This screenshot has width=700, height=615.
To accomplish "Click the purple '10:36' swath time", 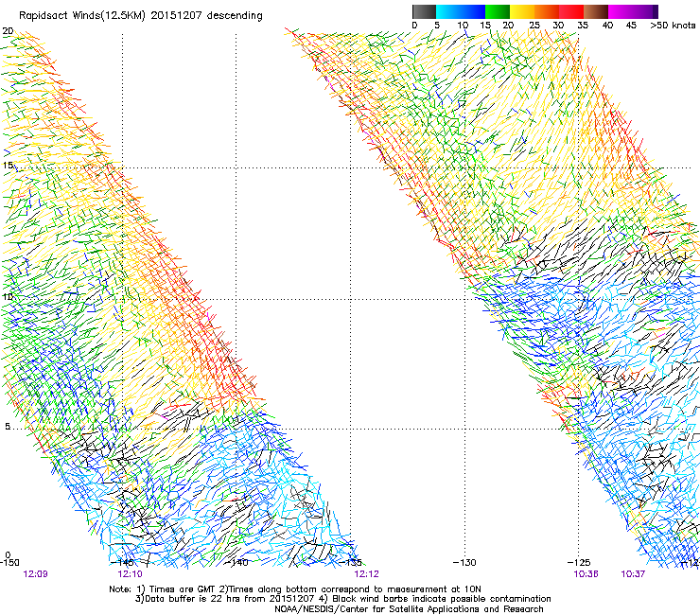I will coord(586,574).
